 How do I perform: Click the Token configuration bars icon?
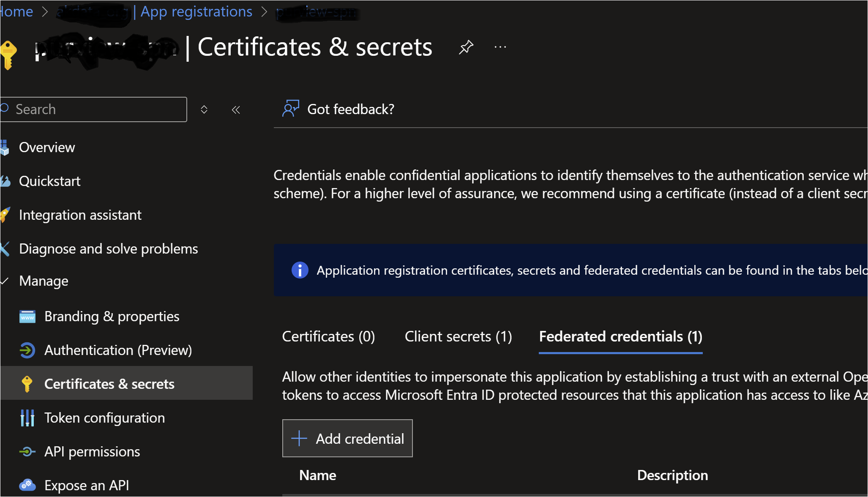point(27,418)
